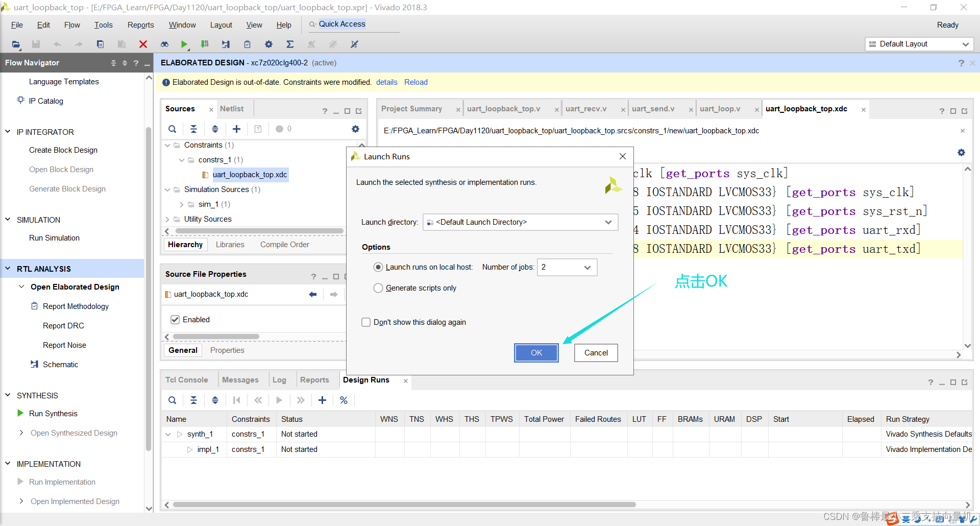This screenshot has height=526, width=980.
Task: Close the Launch Runs dialog with X
Action: 623,156
